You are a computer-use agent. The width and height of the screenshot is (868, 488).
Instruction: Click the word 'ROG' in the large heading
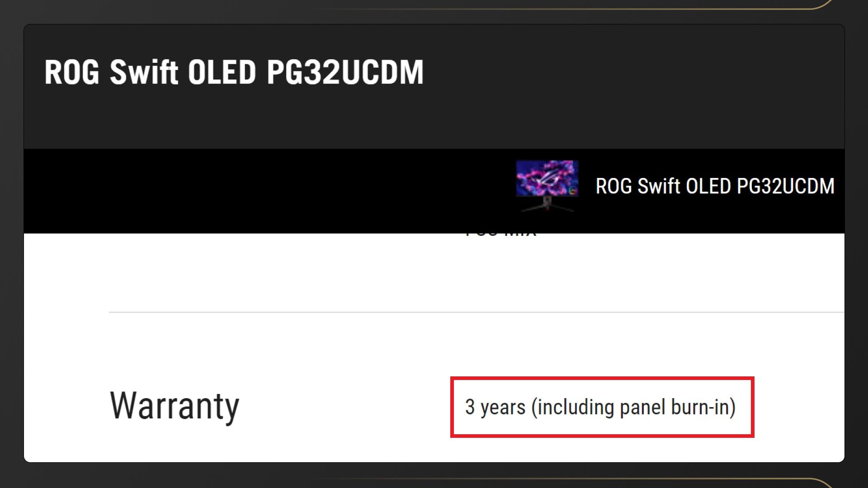pyautogui.click(x=71, y=72)
